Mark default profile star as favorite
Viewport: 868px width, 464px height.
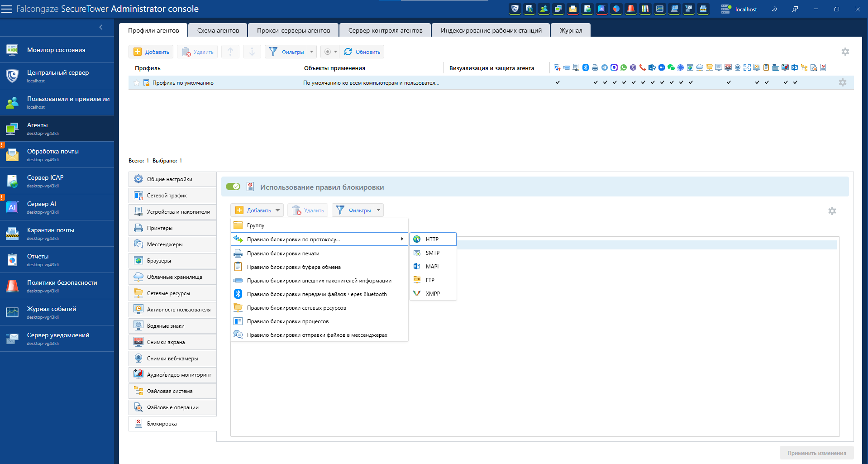pyautogui.click(x=137, y=83)
